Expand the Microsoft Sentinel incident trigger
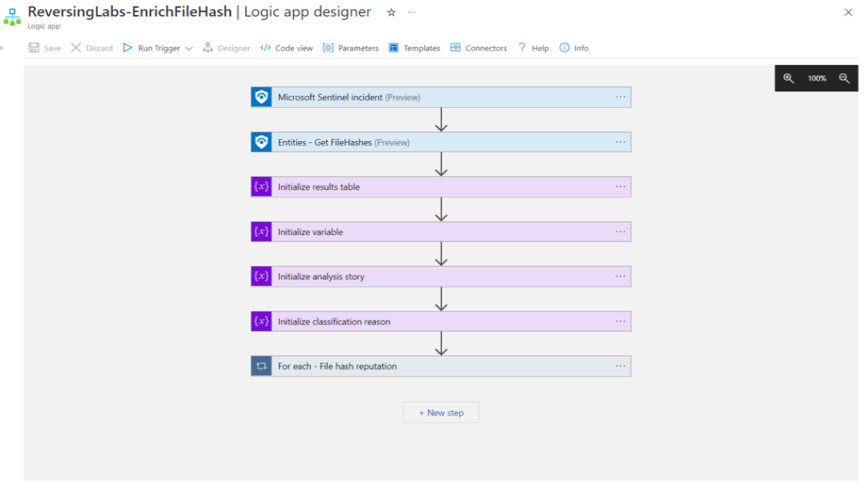 441,97
